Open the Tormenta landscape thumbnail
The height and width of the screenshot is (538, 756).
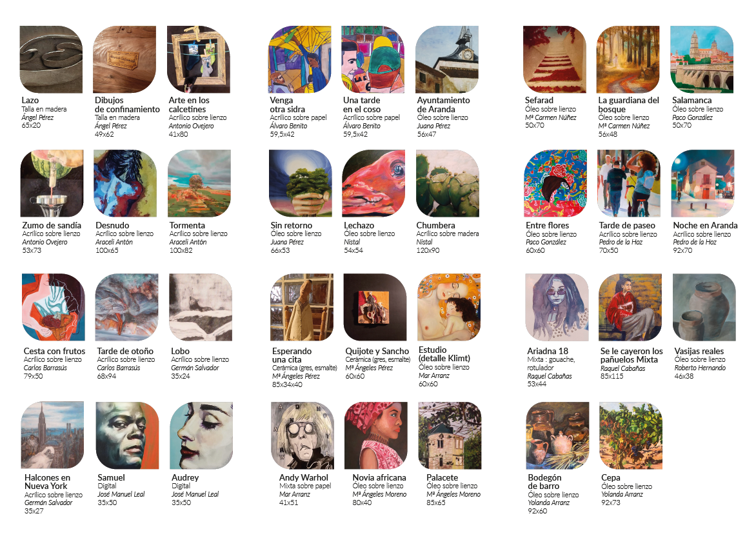(199, 183)
